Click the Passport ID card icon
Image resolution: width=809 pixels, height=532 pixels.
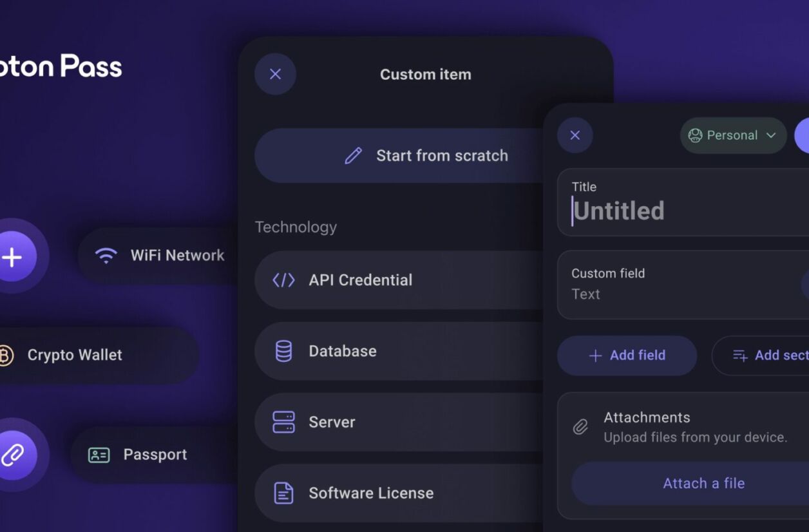(x=99, y=455)
